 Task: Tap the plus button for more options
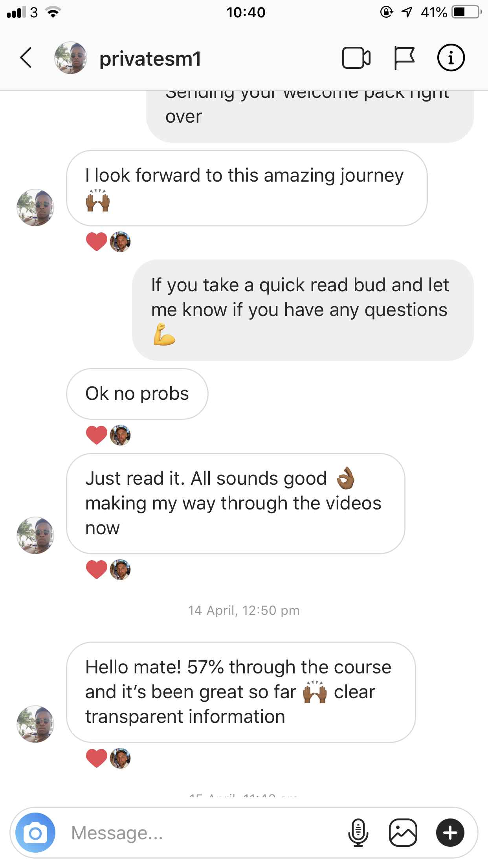pos(450,833)
